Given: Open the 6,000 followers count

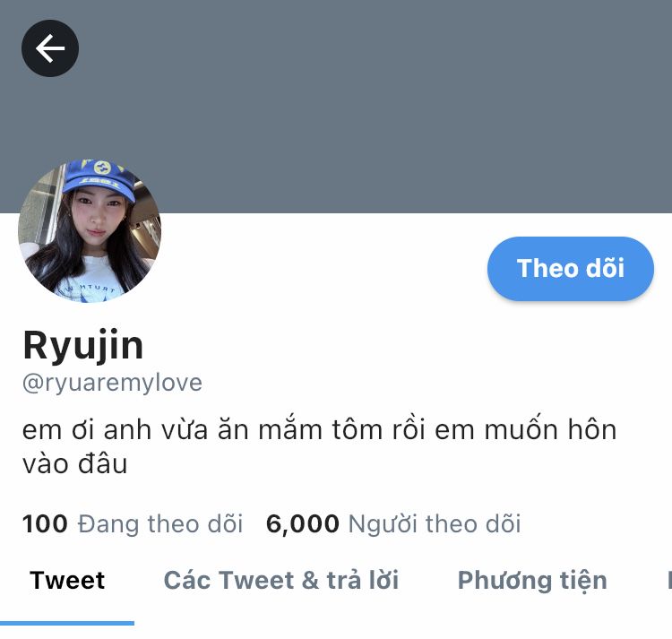Looking at the screenshot, I should (303, 524).
